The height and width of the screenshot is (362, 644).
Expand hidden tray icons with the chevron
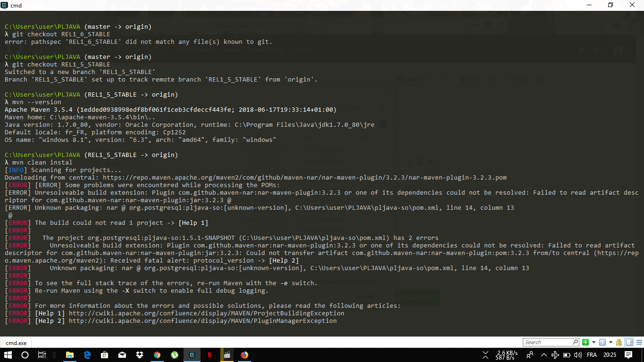click(x=544, y=355)
